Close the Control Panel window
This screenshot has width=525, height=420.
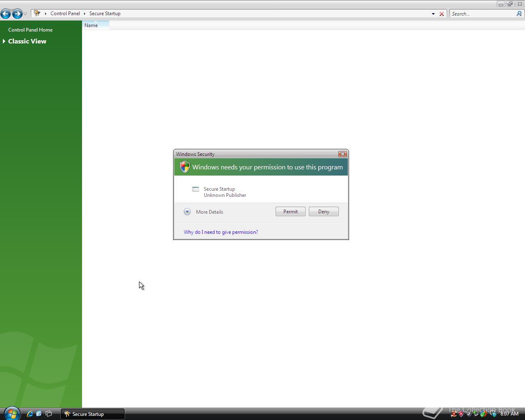coord(519,4)
